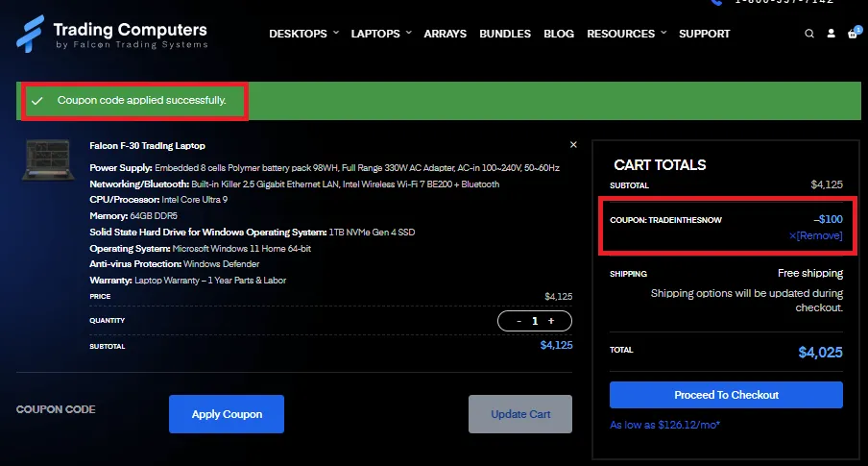Click 'Operating System: Microsoft Windows 11' line
Image resolution: width=868 pixels, height=466 pixels.
(201, 249)
